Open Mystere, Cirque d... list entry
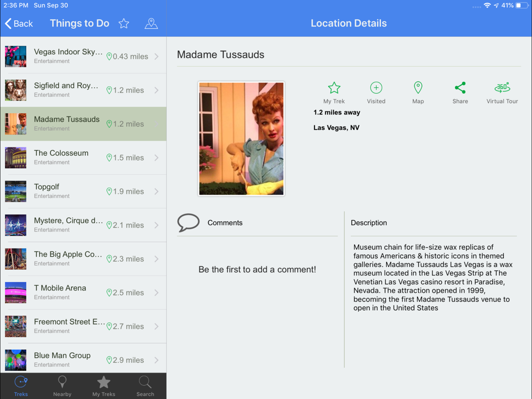532x399 pixels. pos(84,225)
